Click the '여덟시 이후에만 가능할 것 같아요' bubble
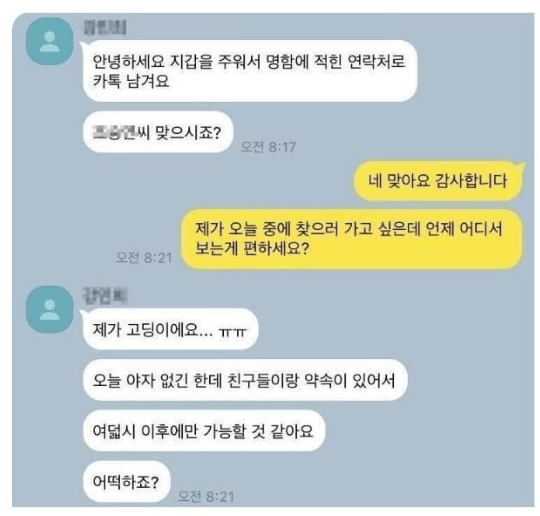 (x=204, y=431)
